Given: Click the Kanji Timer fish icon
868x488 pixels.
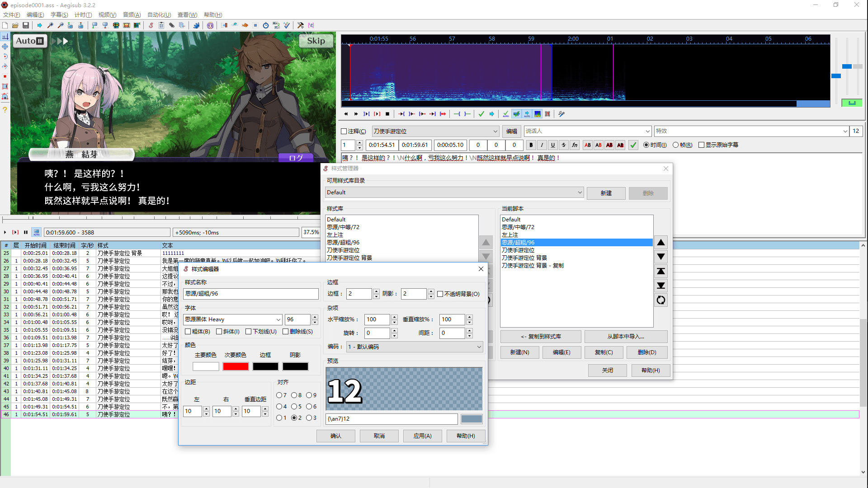Looking at the screenshot, I should pos(245,25).
